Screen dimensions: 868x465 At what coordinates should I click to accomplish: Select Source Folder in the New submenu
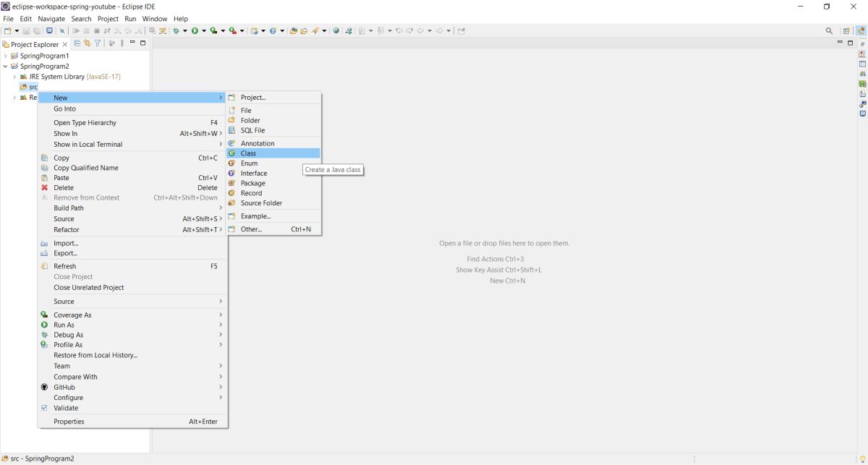click(273, 203)
